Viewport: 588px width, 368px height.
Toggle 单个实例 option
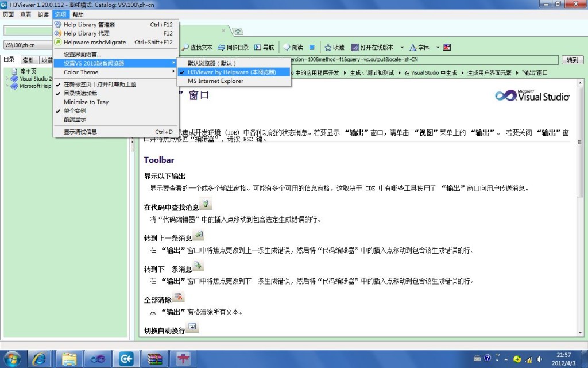tap(116, 111)
